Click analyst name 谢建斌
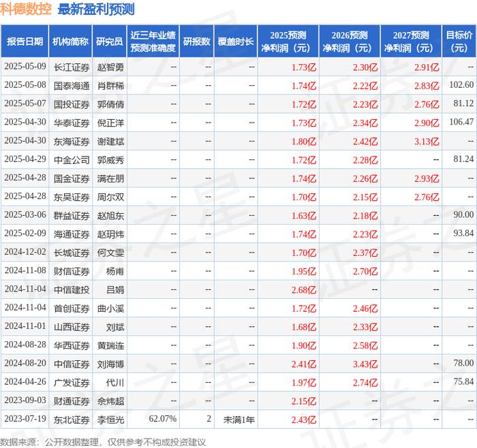The width and height of the screenshot is (477, 448). point(110,142)
